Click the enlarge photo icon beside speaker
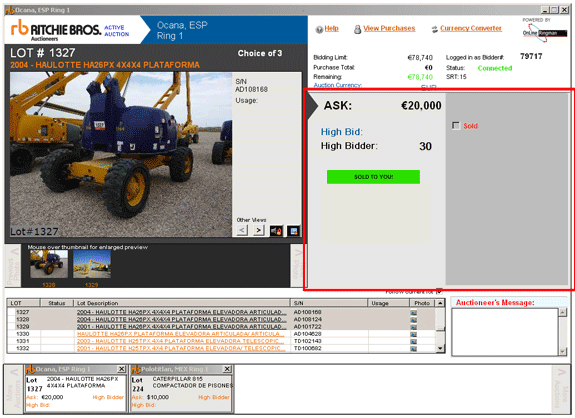 (293, 231)
